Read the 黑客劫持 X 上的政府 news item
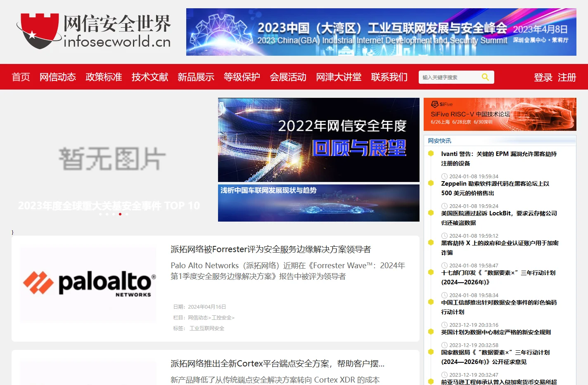 [500, 248]
